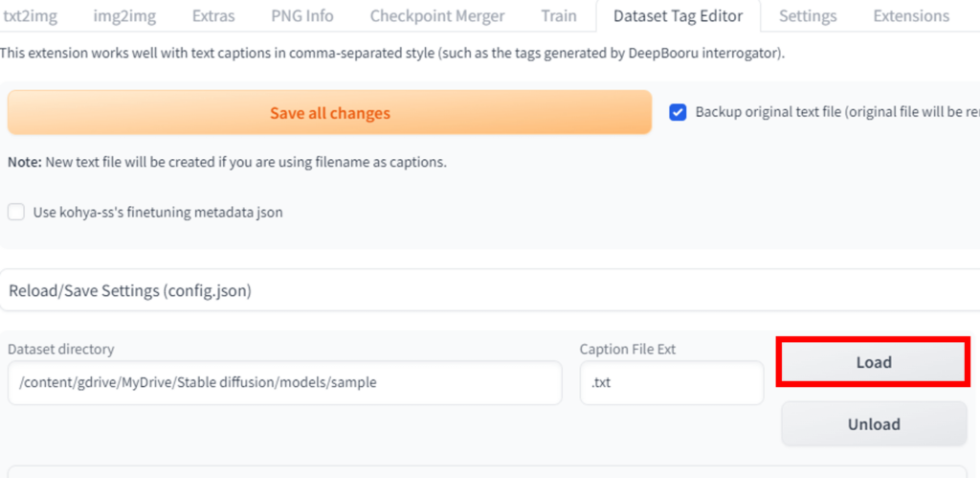Click the orange Save all changes button
Viewport: 980px width, 478px height.
[329, 113]
